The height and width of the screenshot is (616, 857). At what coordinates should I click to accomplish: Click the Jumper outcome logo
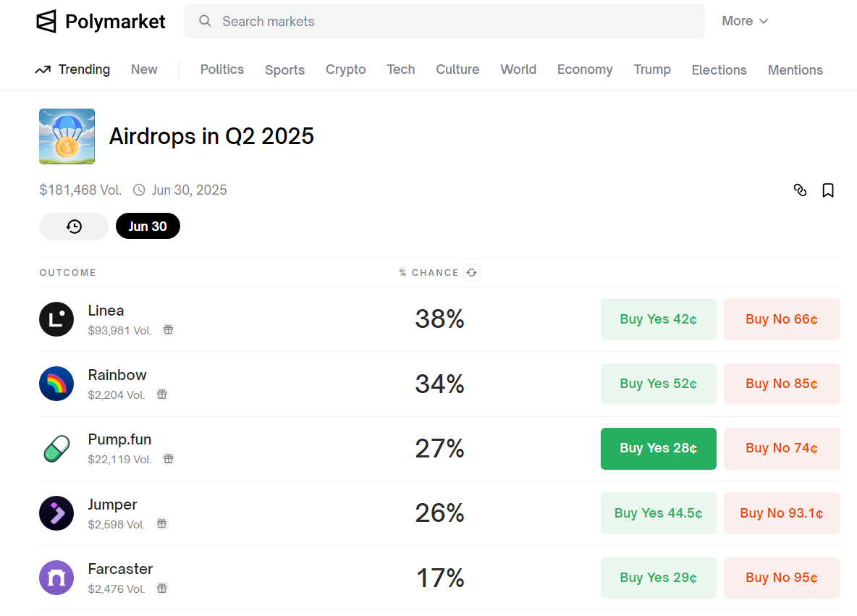(x=56, y=513)
